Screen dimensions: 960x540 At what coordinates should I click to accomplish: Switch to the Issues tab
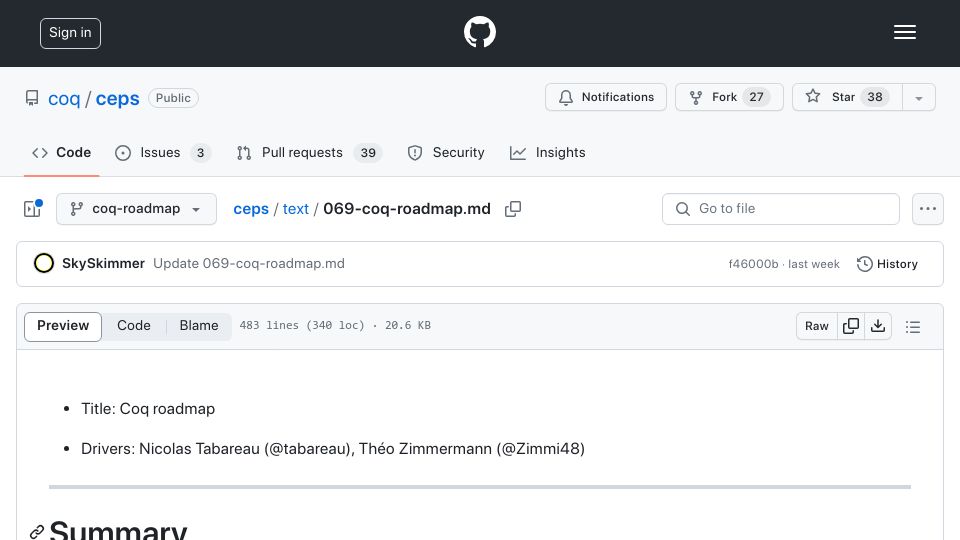pyautogui.click(x=163, y=152)
